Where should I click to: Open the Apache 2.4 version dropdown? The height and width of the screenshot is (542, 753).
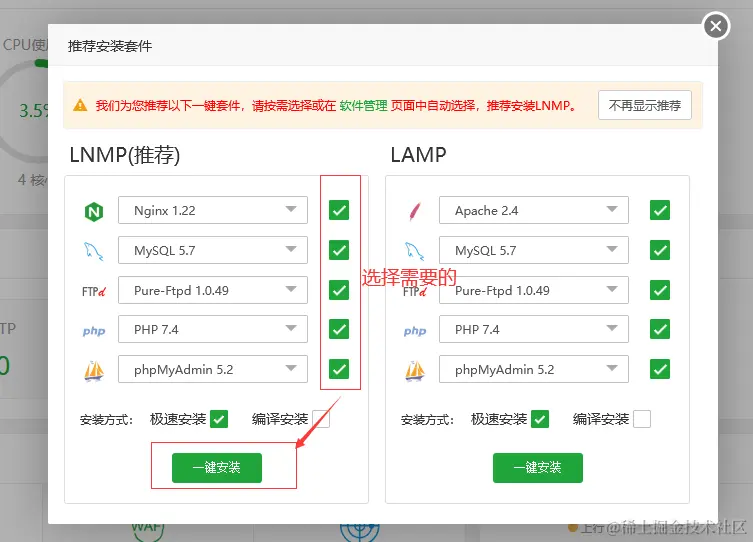[x=534, y=210]
